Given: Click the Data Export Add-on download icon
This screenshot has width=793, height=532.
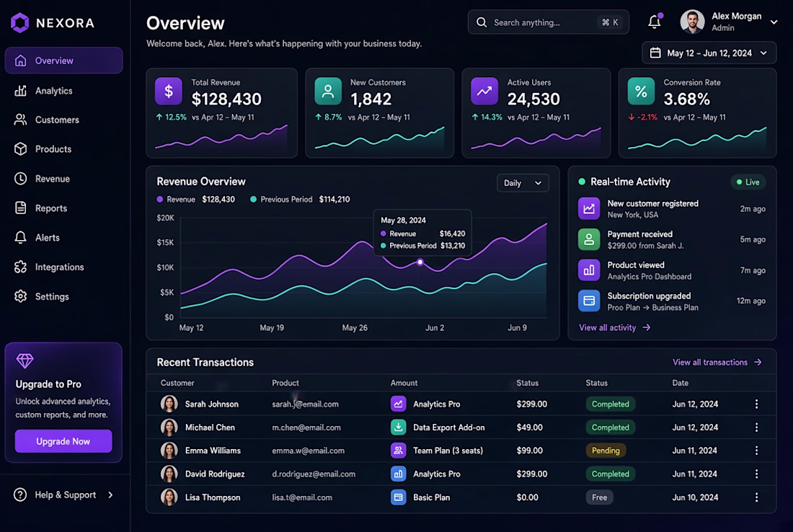Looking at the screenshot, I should coord(398,427).
